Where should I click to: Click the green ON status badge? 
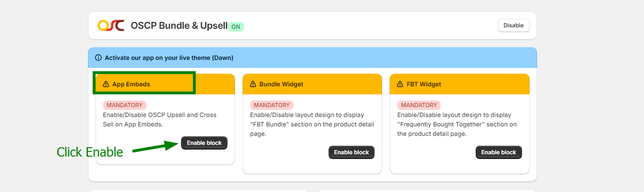[235, 27]
